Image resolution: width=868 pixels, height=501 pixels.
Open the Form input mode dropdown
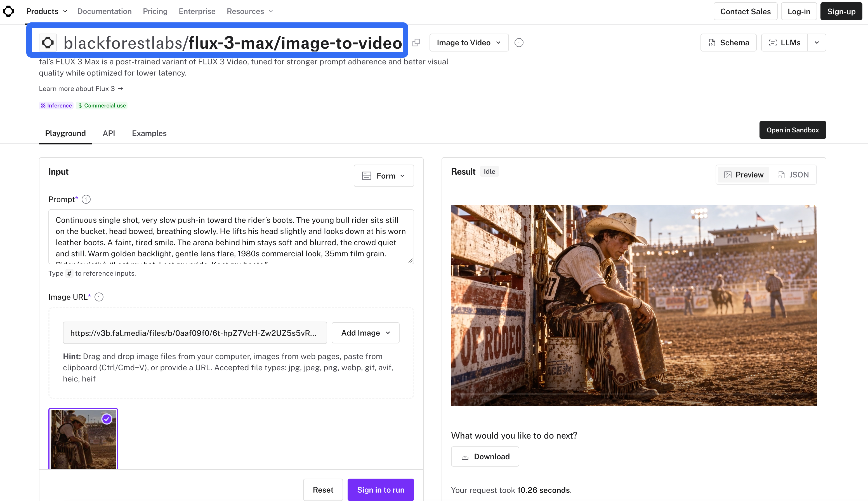pos(384,176)
